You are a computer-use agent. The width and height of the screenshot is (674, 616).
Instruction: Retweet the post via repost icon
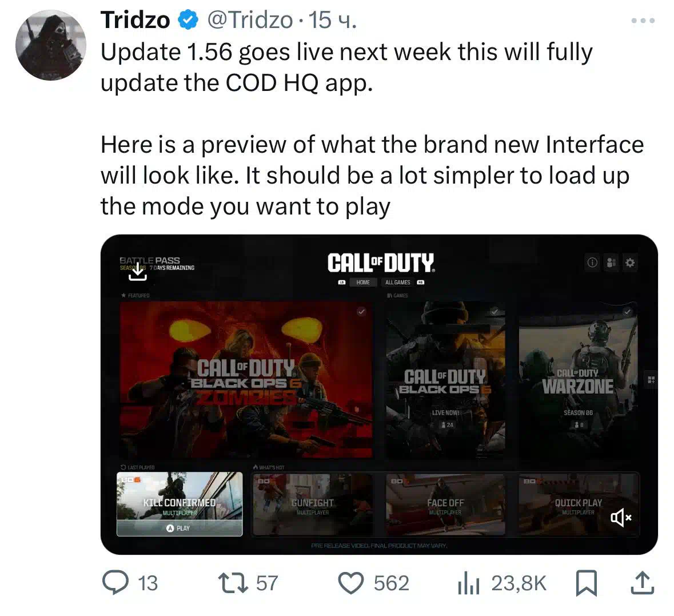pyautogui.click(x=233, y=583)
